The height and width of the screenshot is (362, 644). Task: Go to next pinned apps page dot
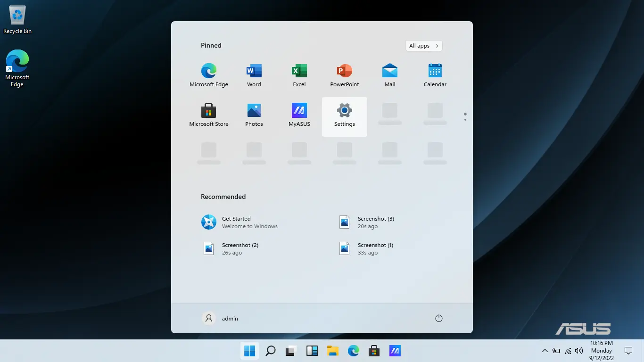(465, 120)
